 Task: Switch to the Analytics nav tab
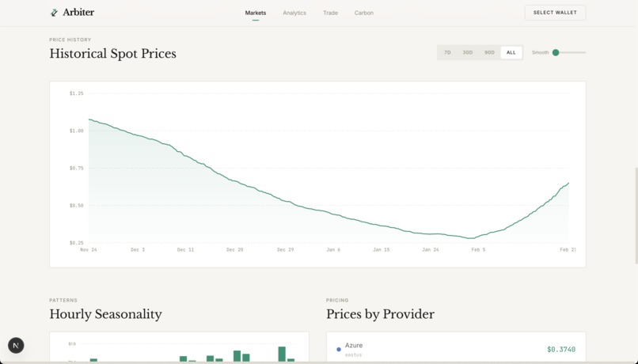tap(294, 13)
